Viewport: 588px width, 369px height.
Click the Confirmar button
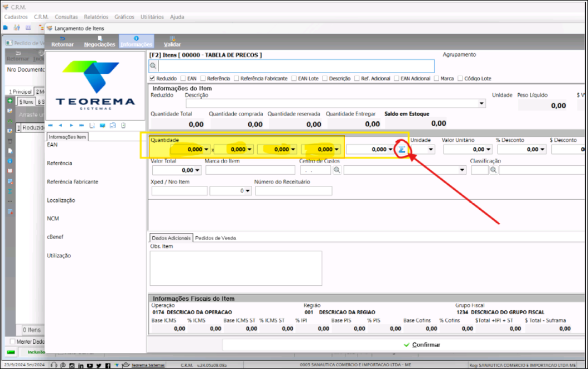tap(422, 344)
